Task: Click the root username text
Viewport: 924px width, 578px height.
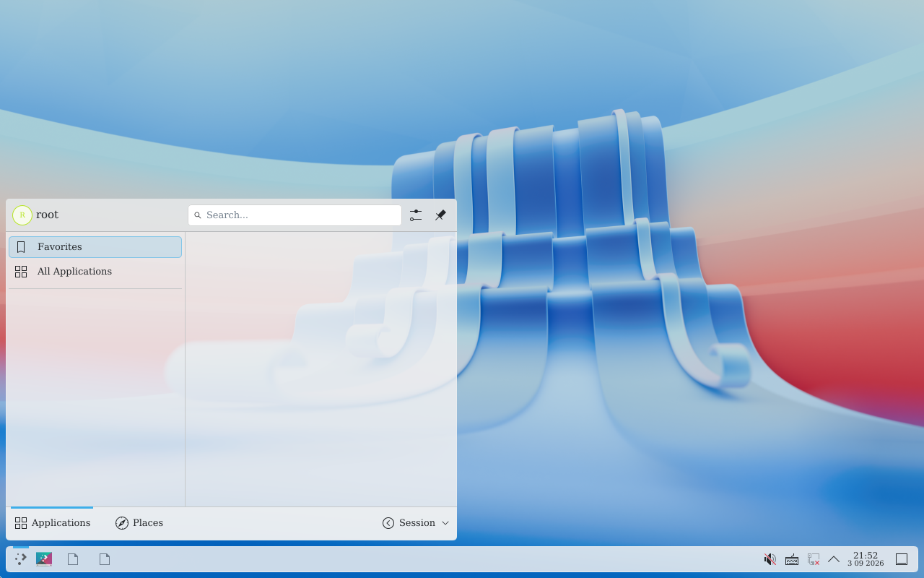Action: click(x=48, y=215)
